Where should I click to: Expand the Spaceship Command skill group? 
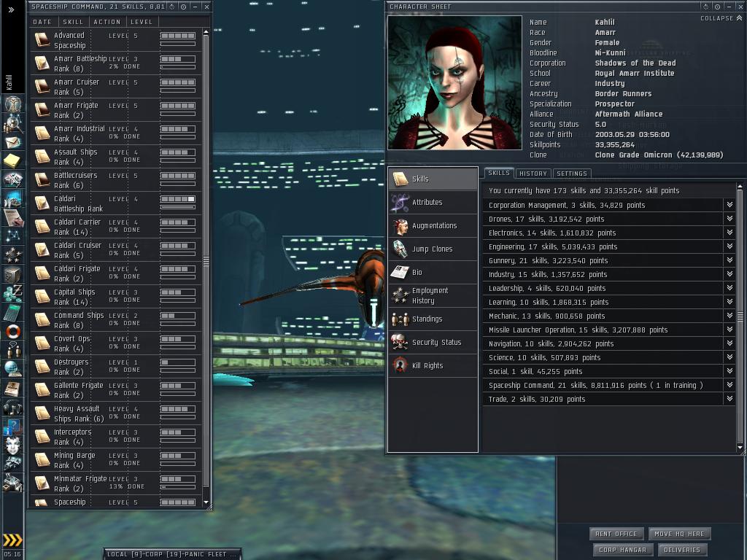tap(729, 385)
